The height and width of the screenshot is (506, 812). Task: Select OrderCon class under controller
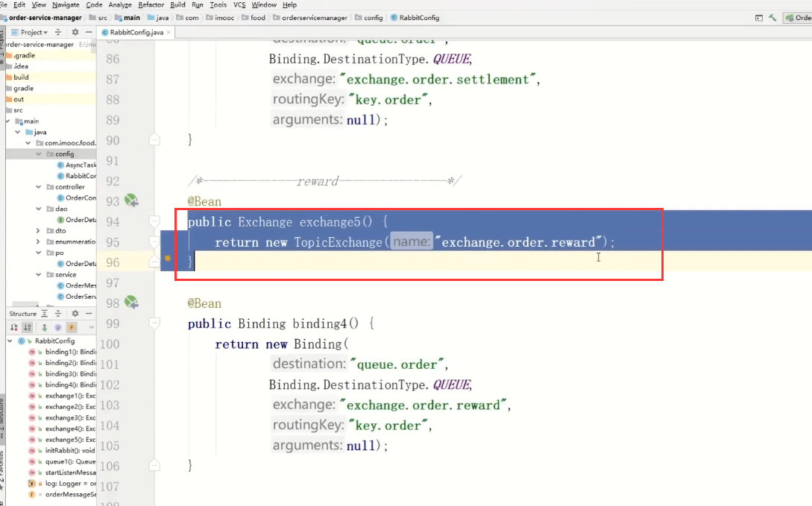click(x=77, y=197)
